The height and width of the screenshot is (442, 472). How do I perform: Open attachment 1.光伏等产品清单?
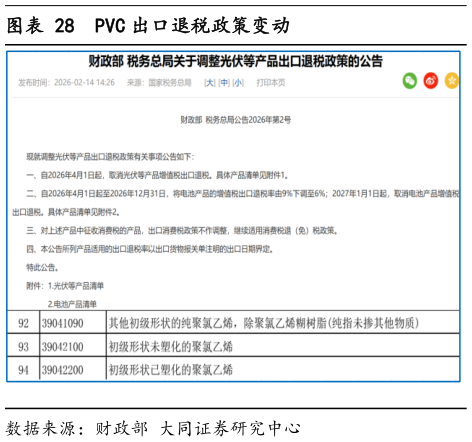tap(76, 286)
